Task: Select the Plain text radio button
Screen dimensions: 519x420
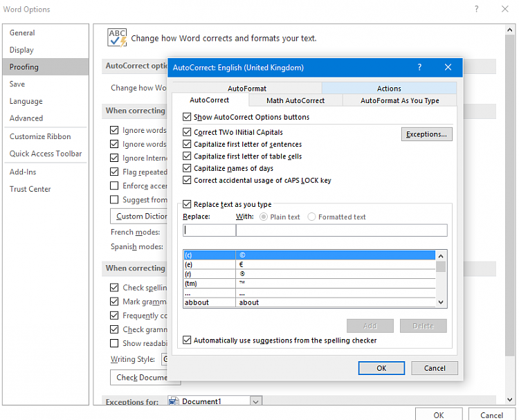Action: click(x=264, y=217)
